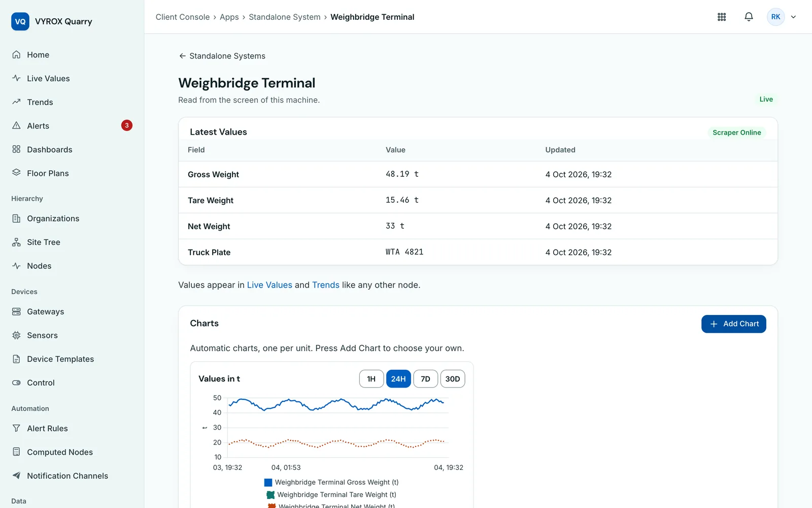Expand the user account chevron
The height and width of the screenshot is (508, 812).
(x=793, y=17)
